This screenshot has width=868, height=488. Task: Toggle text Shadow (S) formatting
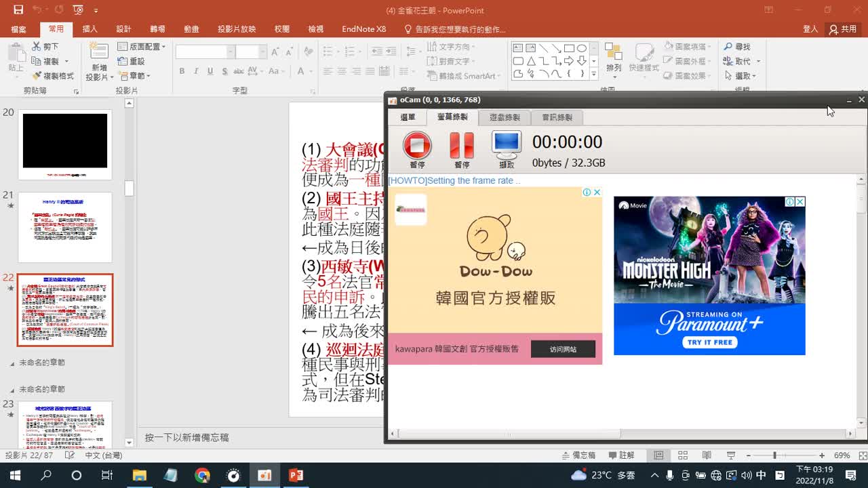pos(224,71)
